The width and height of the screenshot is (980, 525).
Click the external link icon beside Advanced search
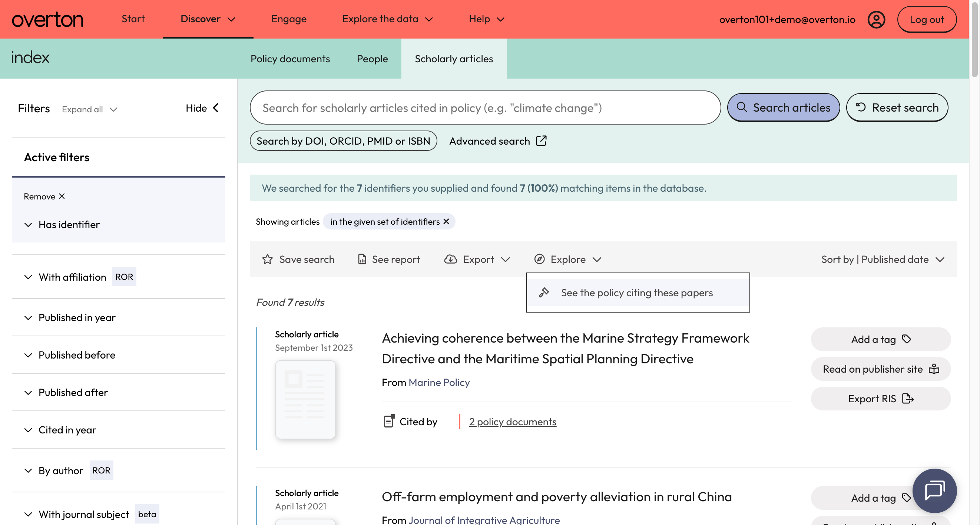541,141
